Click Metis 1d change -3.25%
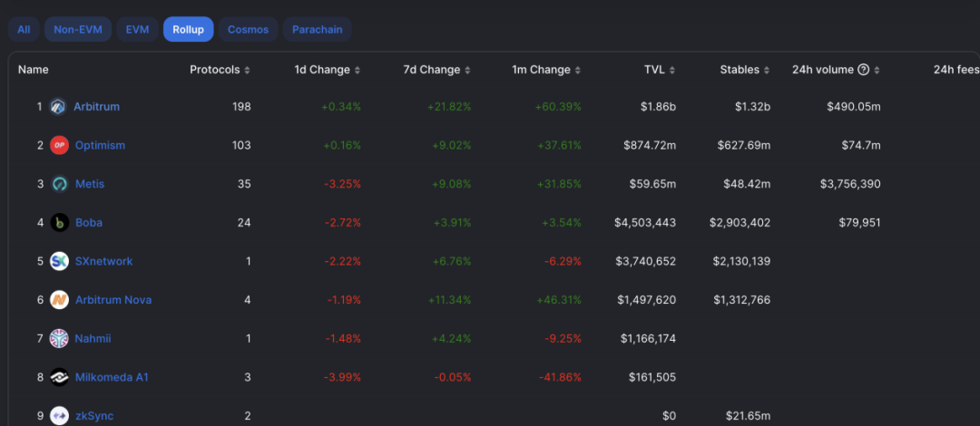This screenshot has height=426, width=980. pyautogui.click(x=342, y=184)
